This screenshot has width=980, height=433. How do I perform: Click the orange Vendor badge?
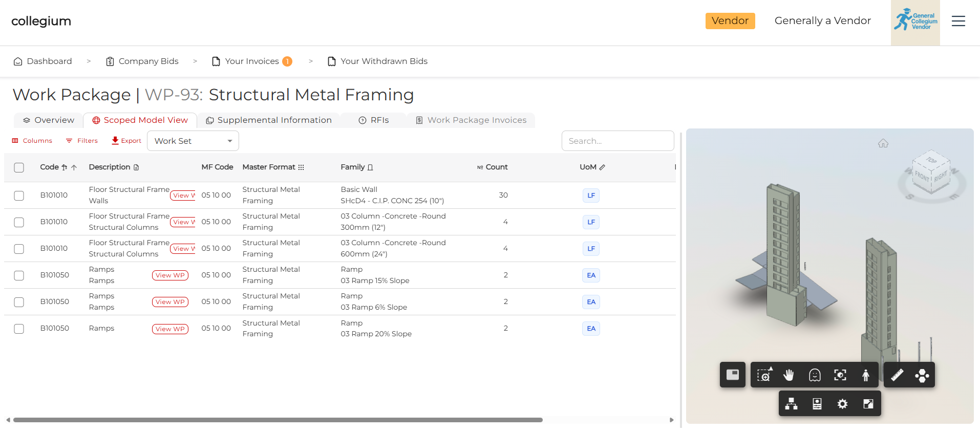(x=730, y=21)
